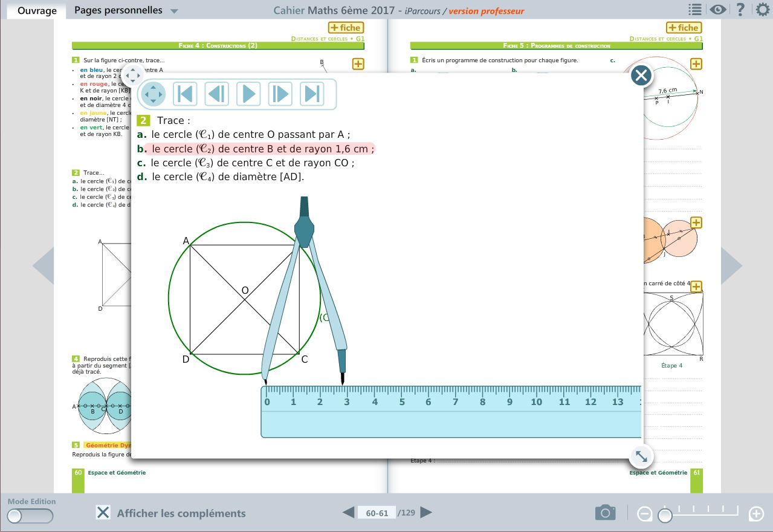Toggle the eye visibility icon in header
This screenshot has height=532, width=773.
click(x=717, y=10)
